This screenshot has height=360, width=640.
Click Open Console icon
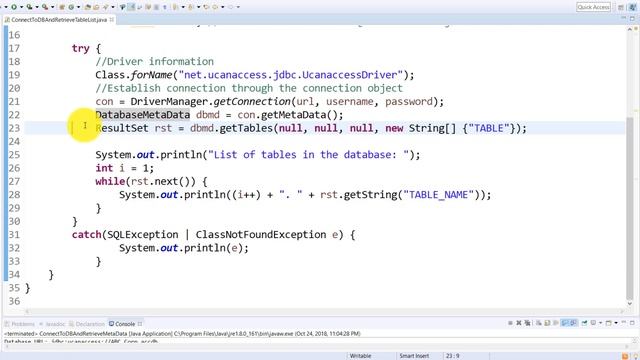[608, 323]
